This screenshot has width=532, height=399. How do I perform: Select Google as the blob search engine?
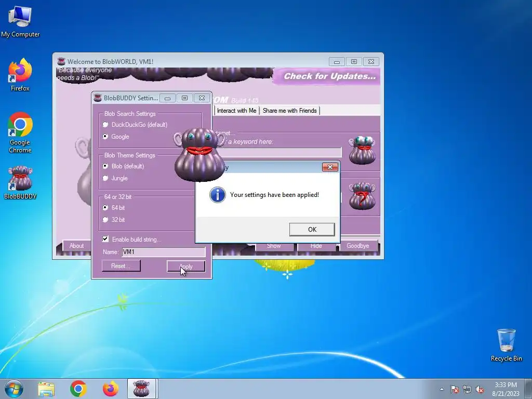pyautogui.click(x=116, y=137)
